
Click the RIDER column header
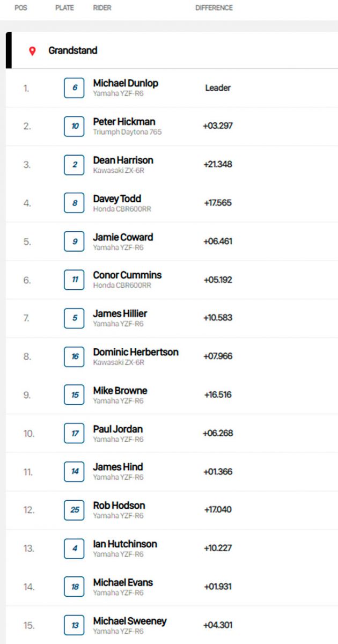[102, 8]
